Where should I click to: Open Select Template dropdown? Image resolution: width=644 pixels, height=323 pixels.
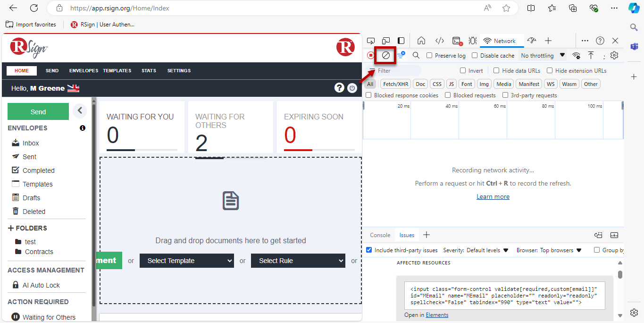(x=187, y=261)
